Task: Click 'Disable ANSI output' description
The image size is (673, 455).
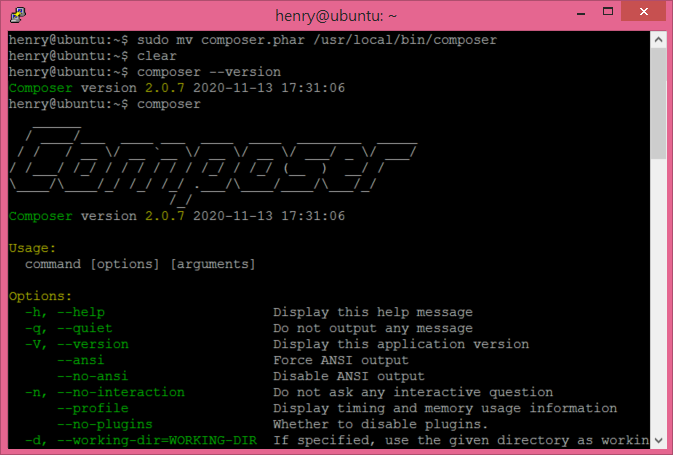Action: (349, 376)
